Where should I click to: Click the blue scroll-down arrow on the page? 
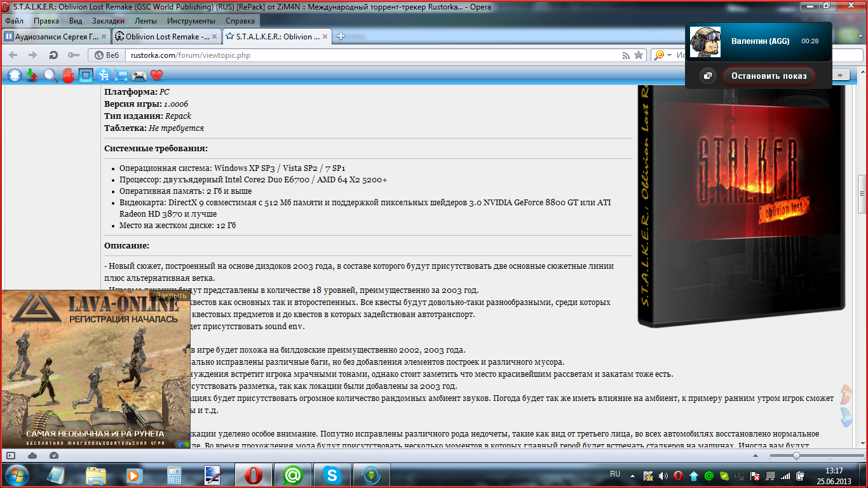click(x=846, y=417)
